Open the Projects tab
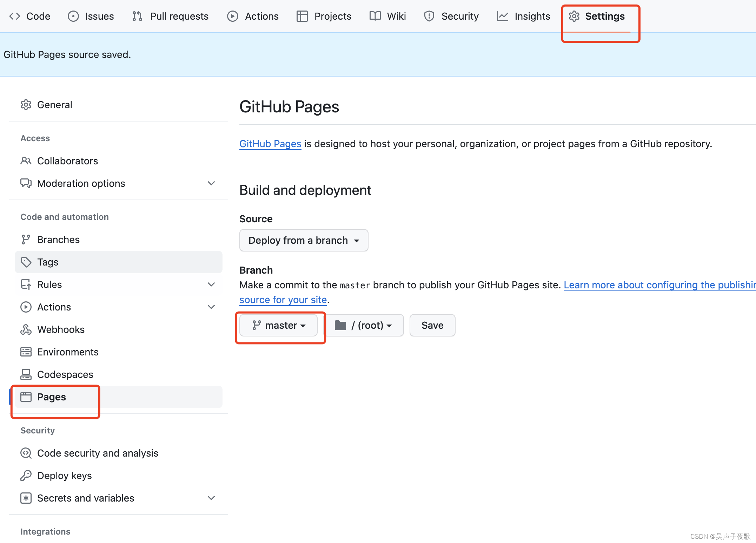756x543 pixels. point(324,16)
